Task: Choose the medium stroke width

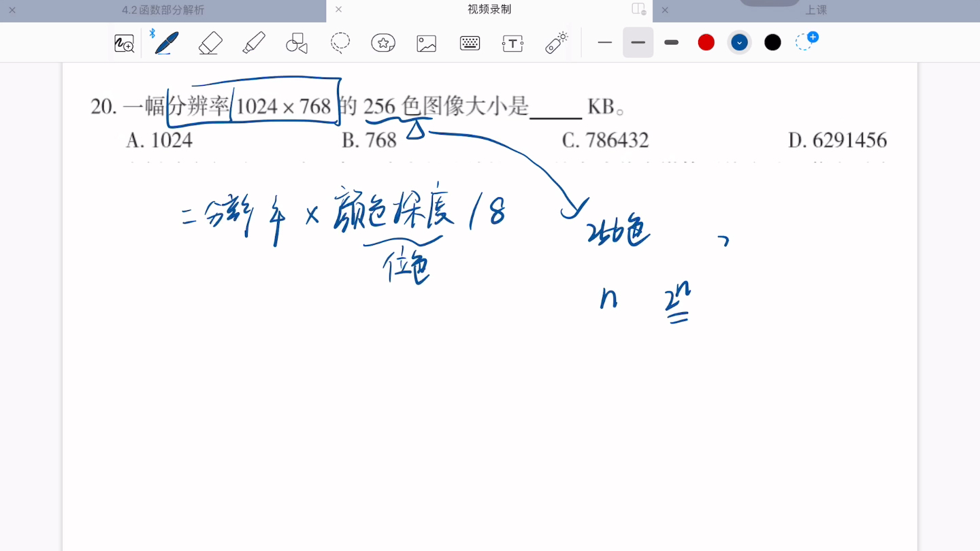Action: (638, 42)
